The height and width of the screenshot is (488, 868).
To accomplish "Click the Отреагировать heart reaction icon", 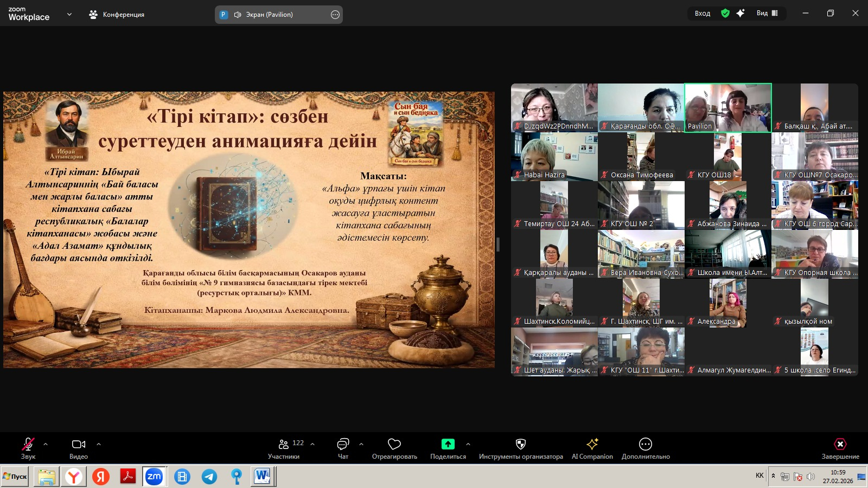I will (x=394, y=445).
